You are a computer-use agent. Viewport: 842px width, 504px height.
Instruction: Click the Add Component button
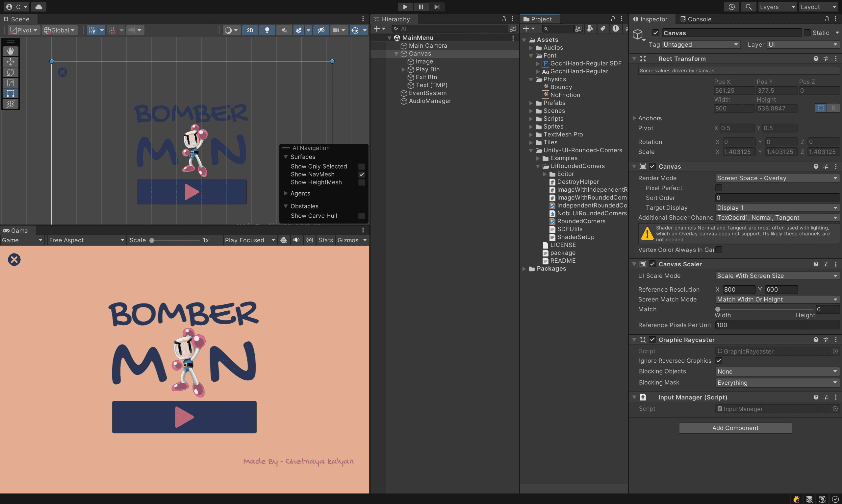click(735, 428)
